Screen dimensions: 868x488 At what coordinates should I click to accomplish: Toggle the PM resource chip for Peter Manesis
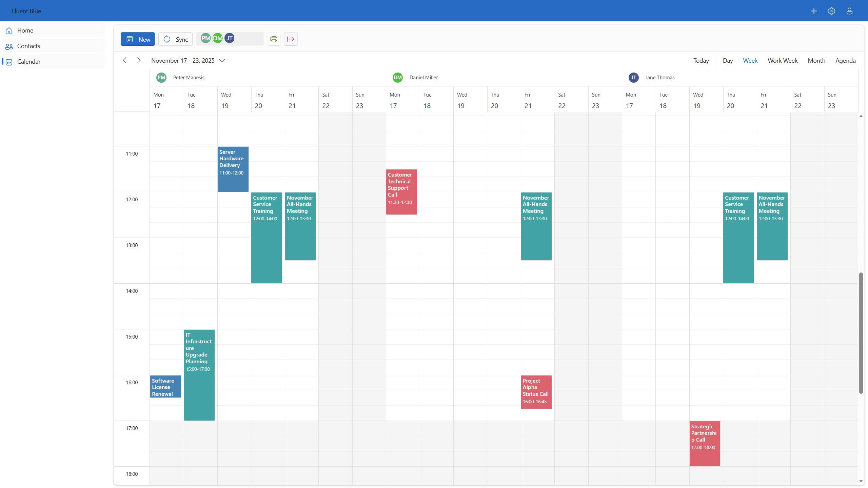[205, 38]
